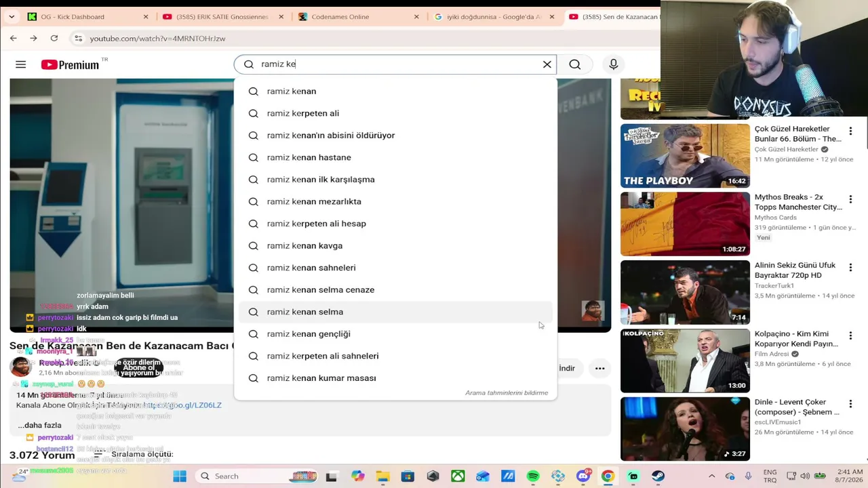This screenshot has width=868, height=488.
Task: Choose suggestion "ramiz kenan mezarlıkta"
Action: pyautogui.click(x=395, y=201)
